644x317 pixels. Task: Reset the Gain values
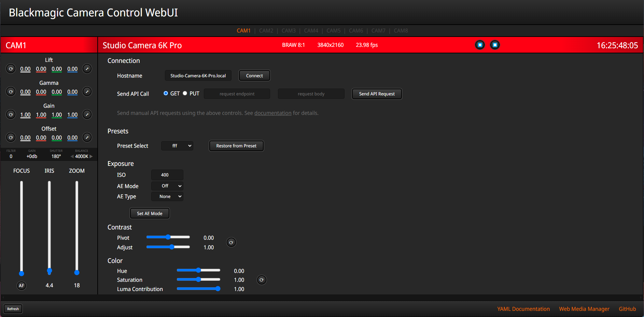tap(11, 115)
